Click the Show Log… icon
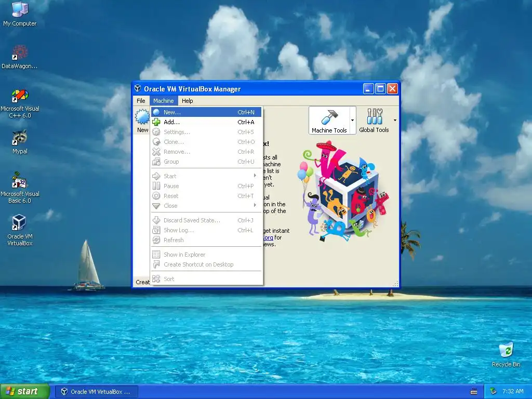 156,230
